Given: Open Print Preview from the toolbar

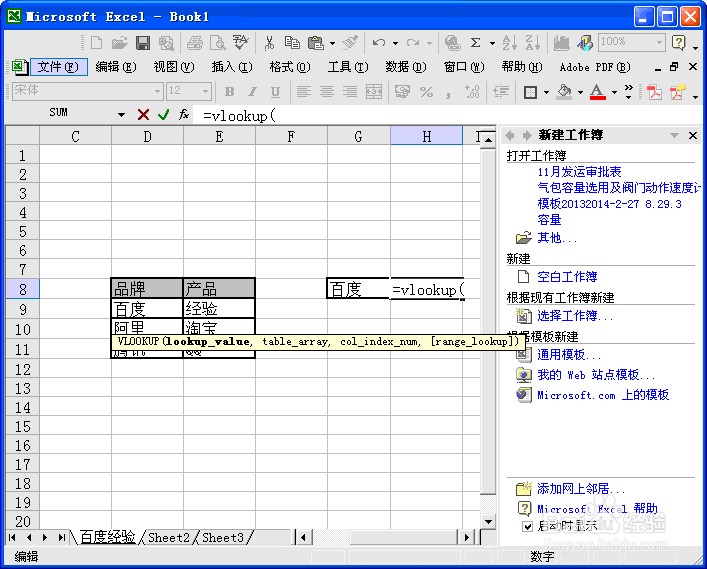Looking at the screenshot, I should [218, 43].
